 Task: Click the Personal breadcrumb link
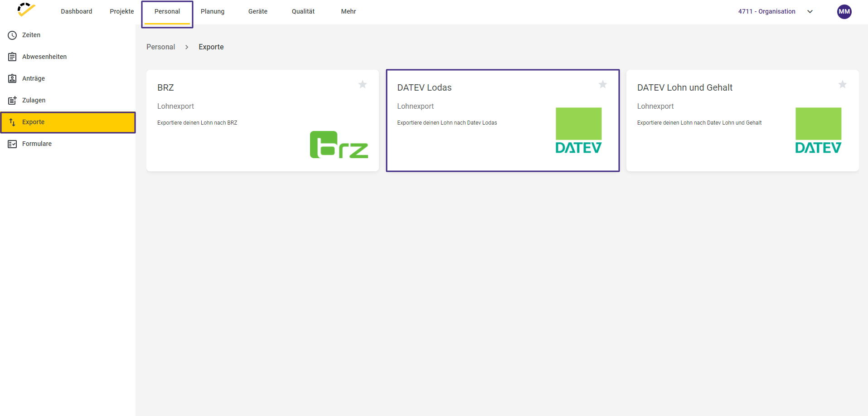click(x=160, y=47)
